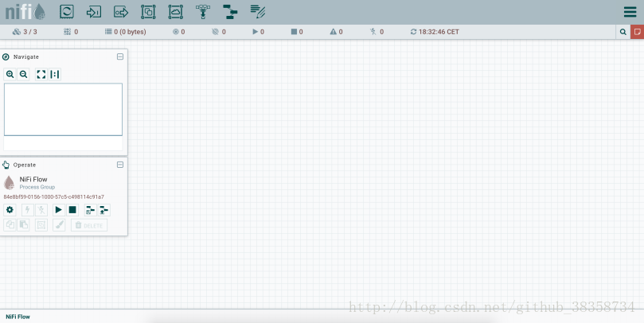Set canvas to actual size
The image size is (644, 323).
pyautogui.click(x=55, y=74)
